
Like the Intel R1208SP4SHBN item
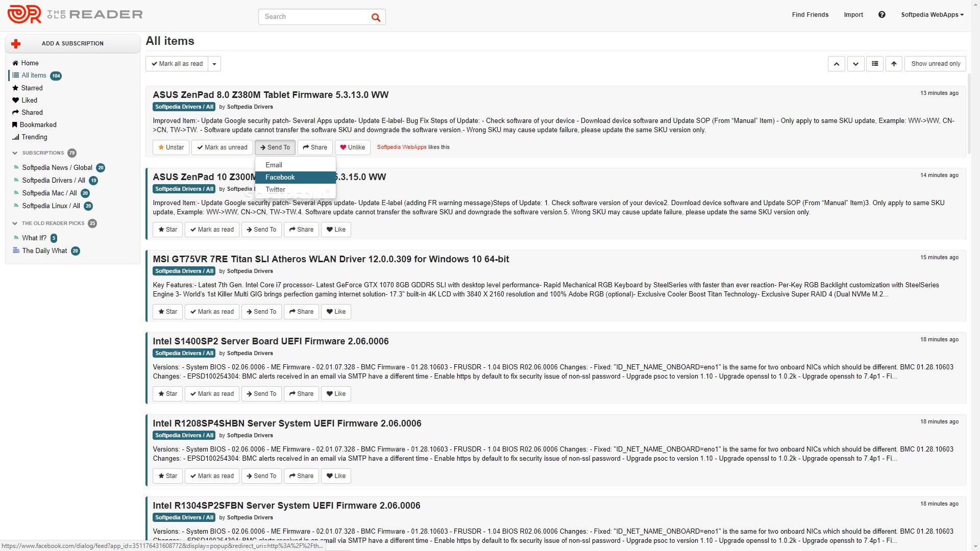(x=336, y=476)
